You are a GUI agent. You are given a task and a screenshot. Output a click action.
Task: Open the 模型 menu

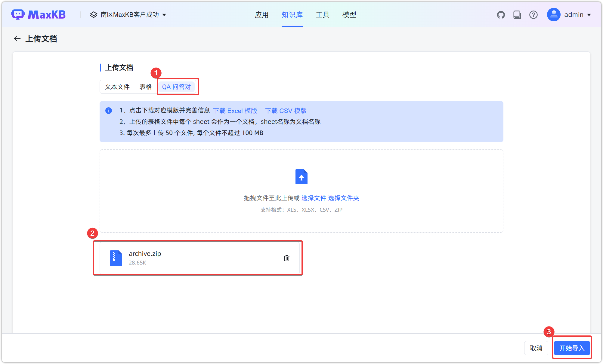pyautogui.click(x=349, y=14)
